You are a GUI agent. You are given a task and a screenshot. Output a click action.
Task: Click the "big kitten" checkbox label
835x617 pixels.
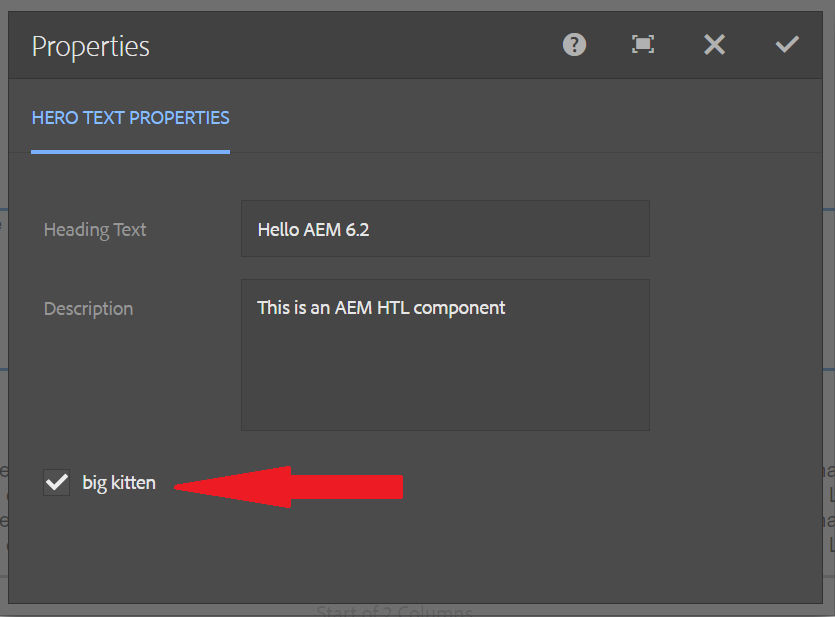(119, 483)
